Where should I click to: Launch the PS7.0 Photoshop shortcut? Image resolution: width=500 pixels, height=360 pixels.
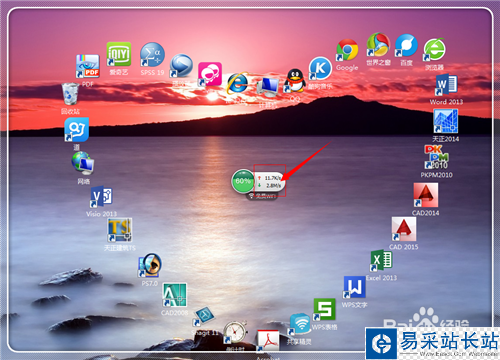150,265
